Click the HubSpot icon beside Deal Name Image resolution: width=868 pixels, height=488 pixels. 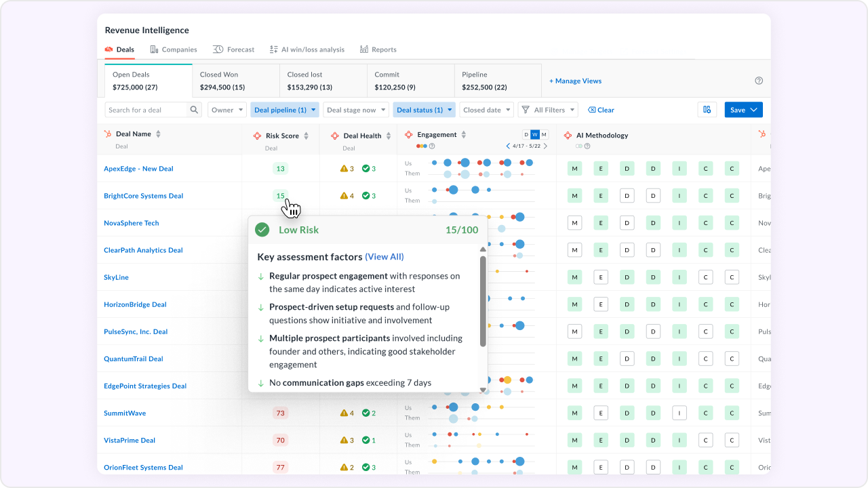point(108,134)
